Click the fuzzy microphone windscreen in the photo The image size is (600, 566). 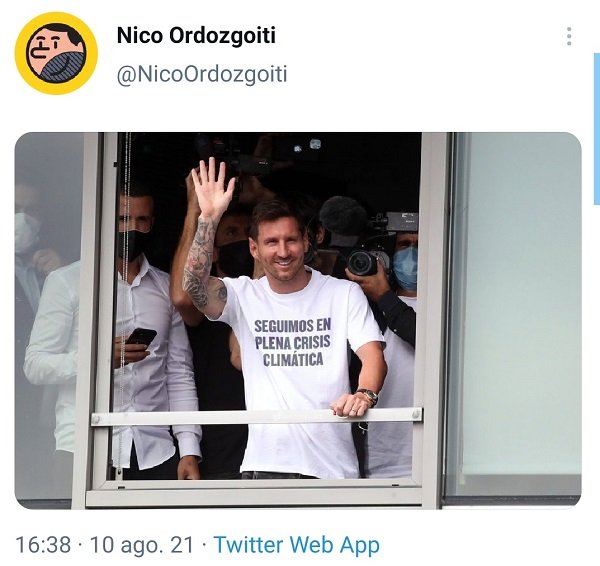pos(343,216)
